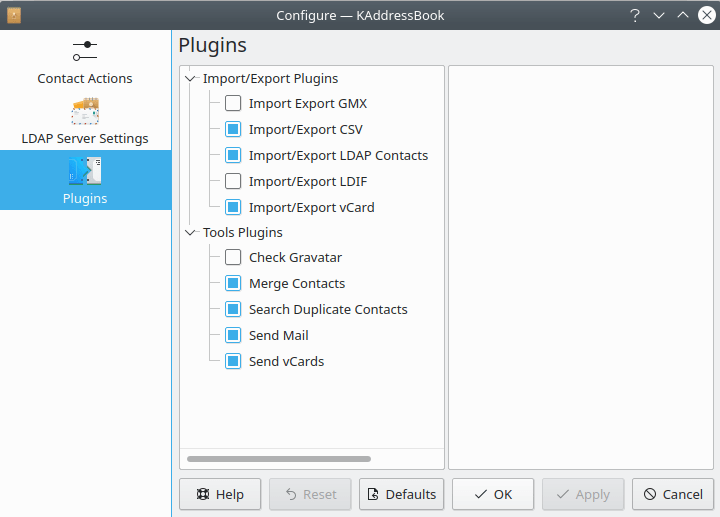Select the Merge Contacts plugin entry
720x517 pixels.
tap(297, 283)
